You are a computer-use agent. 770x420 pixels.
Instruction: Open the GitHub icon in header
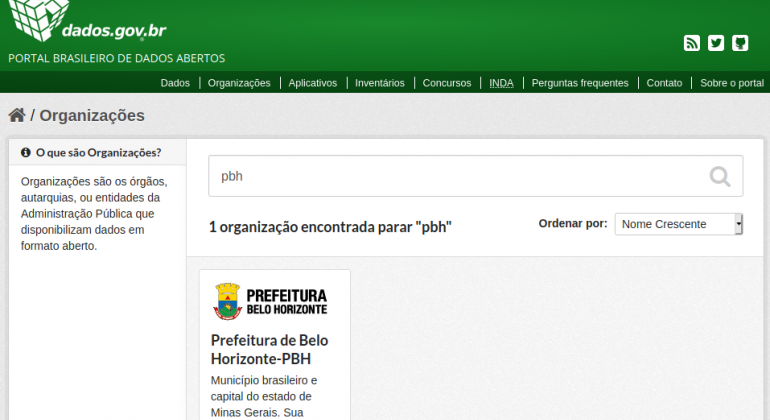click(740, 43)
